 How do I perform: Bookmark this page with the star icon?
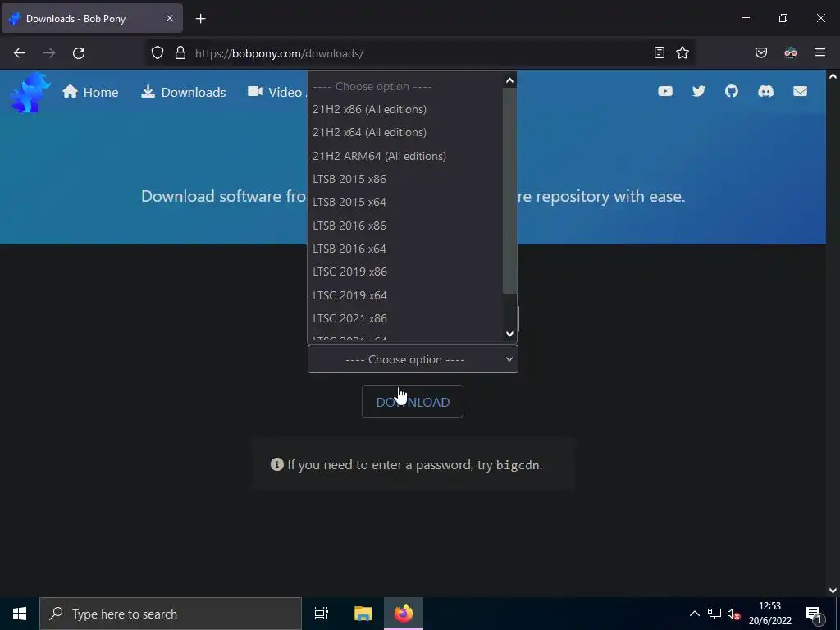pos(682,52)
